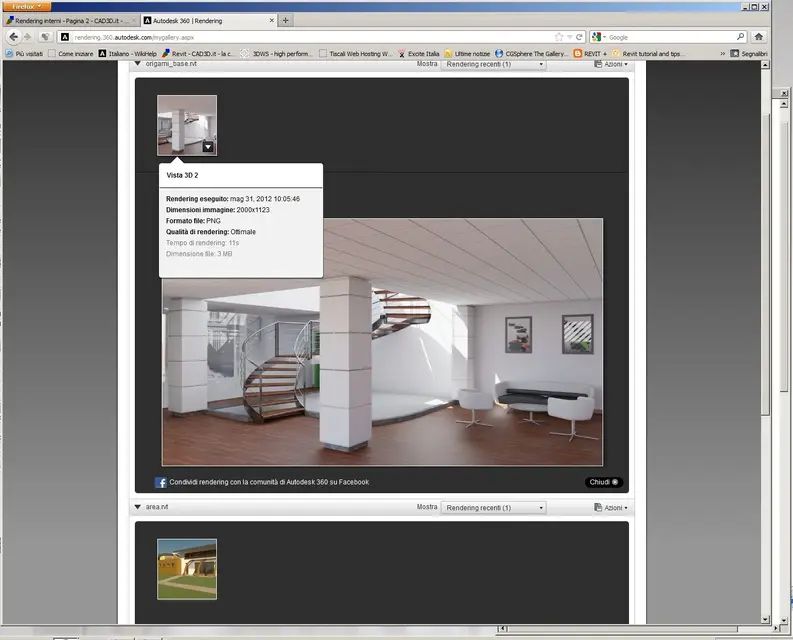Click the Facebook share icon

tap(160, 482)
